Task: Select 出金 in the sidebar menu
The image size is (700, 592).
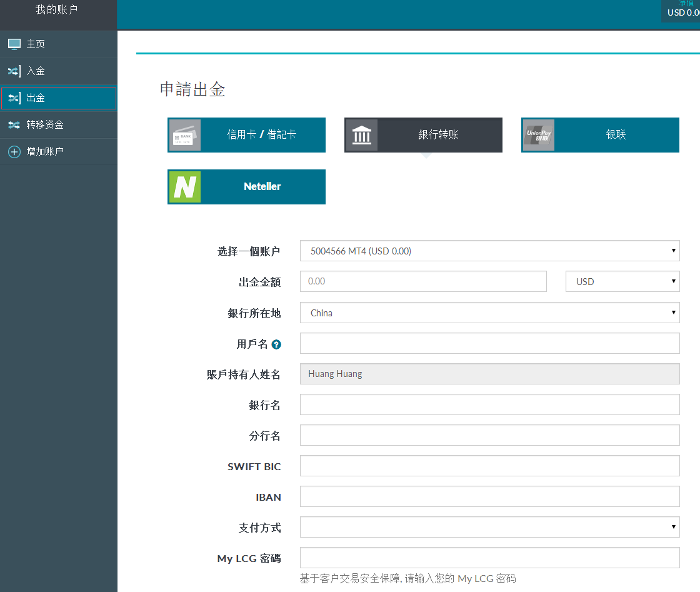Action: click(x=58, y=98)
